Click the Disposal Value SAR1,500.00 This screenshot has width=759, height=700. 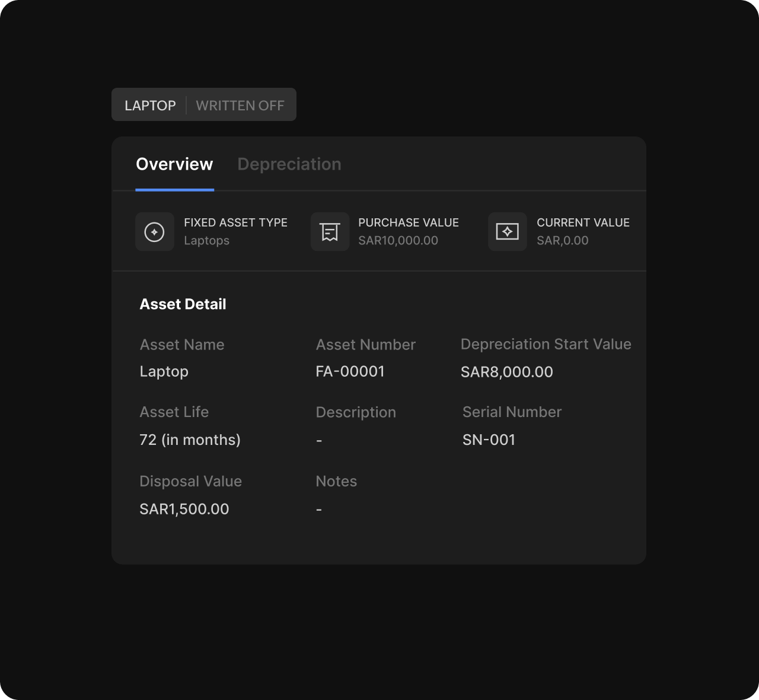(184, 509)
